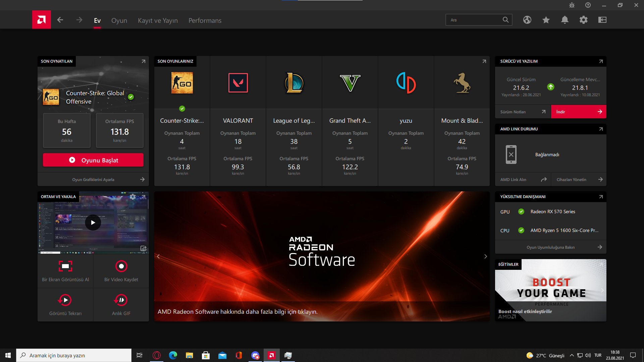This screenshot has width=644, height=362.
Task: Open the Performans tab
Action: (205, 20)
